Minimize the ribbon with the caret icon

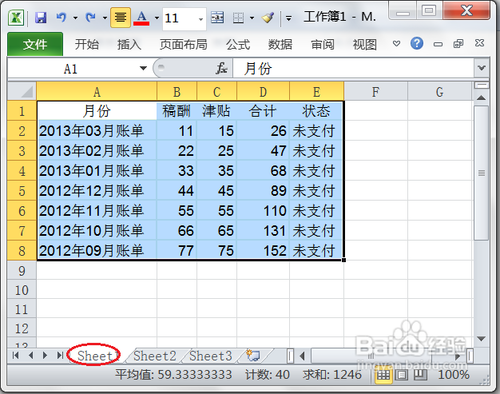[x=396, y=43]
